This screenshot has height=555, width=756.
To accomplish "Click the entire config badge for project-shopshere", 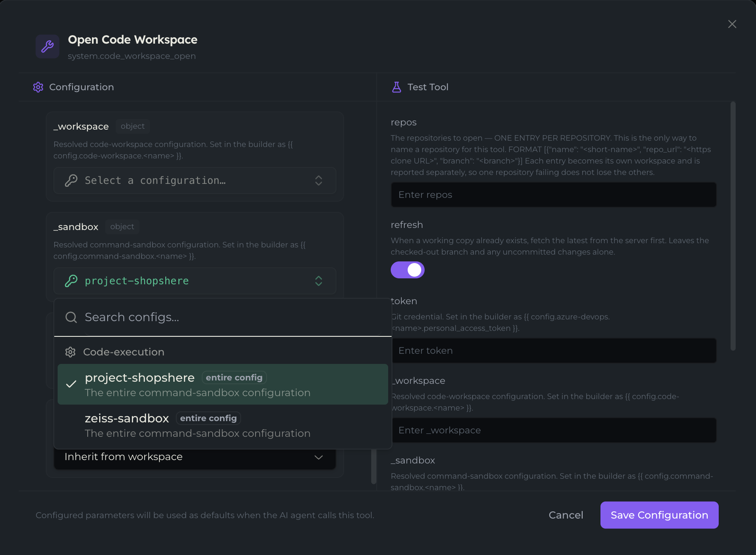I will pyautogui.click(x=234, y=377).
